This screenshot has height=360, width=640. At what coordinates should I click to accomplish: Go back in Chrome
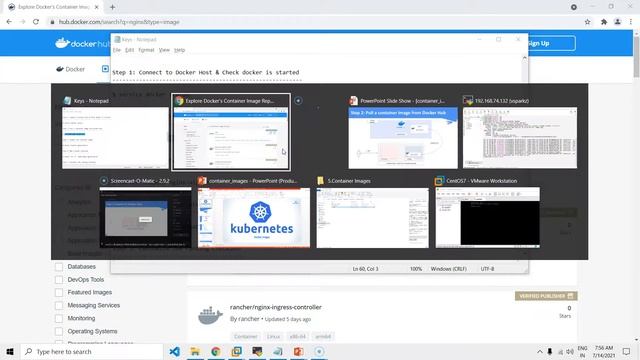click(x=9, y=22)
